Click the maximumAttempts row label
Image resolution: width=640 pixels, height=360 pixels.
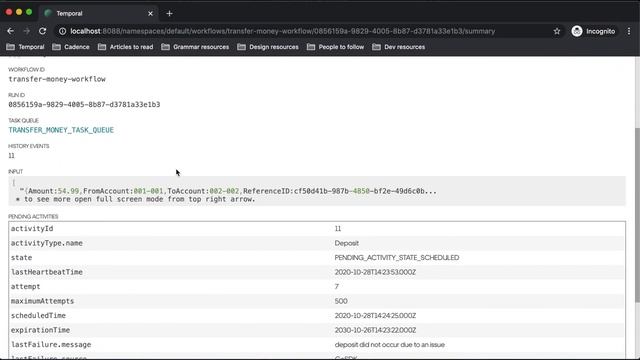click(42, 301)
